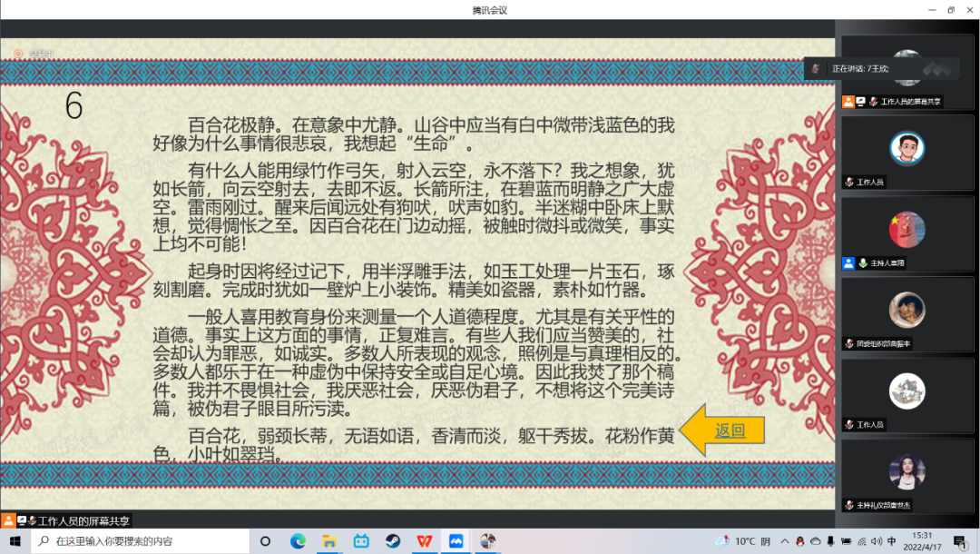Click the 返回 hyperlink text
Screen dimensions: 980x554
[730, 430]
